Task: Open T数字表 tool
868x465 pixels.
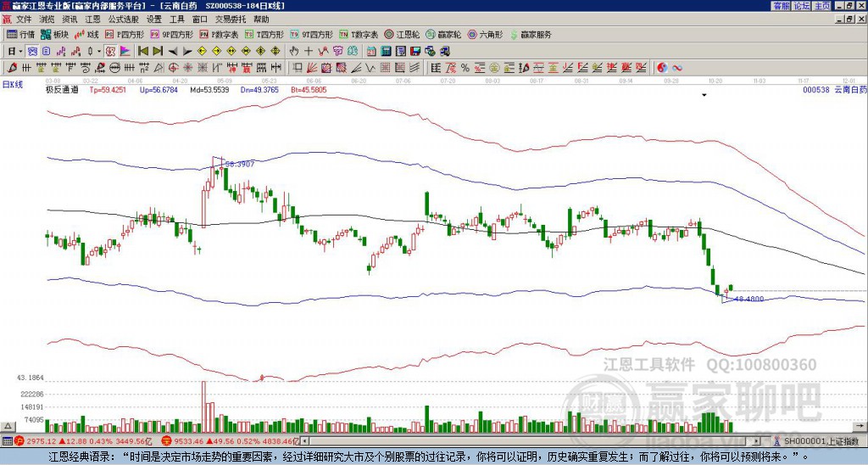Action: tap(359, 34)
